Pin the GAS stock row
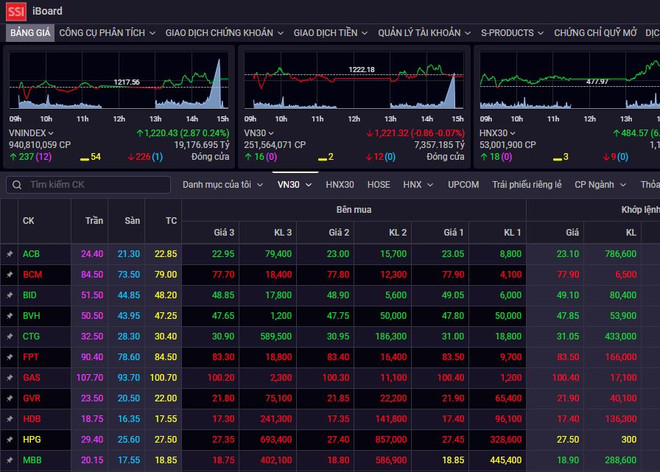The width and height of the screenshot is (660, 472). [9, 378]
